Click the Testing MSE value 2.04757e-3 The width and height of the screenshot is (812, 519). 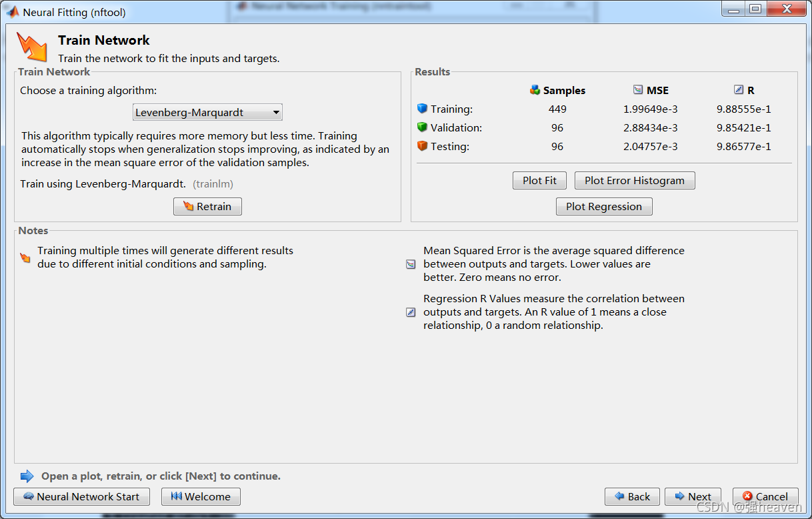(650, 146)
